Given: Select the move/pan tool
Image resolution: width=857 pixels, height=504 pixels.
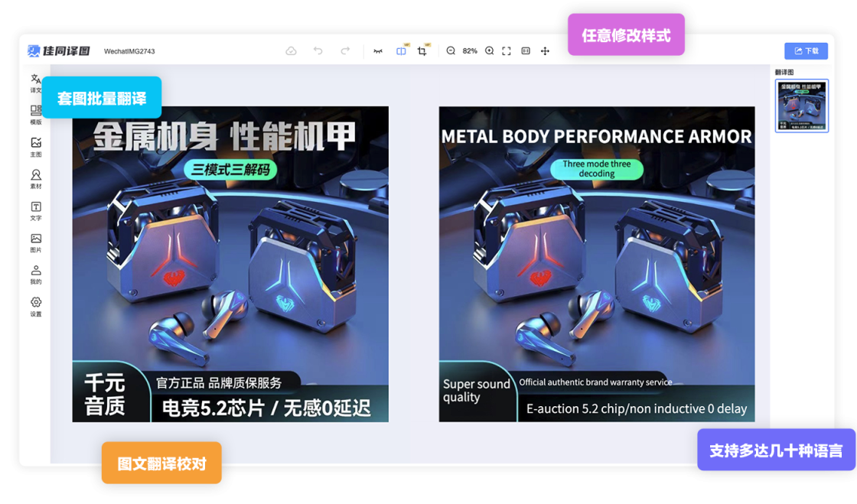Looking at the screenshot, I should click(x=545, y=51).
